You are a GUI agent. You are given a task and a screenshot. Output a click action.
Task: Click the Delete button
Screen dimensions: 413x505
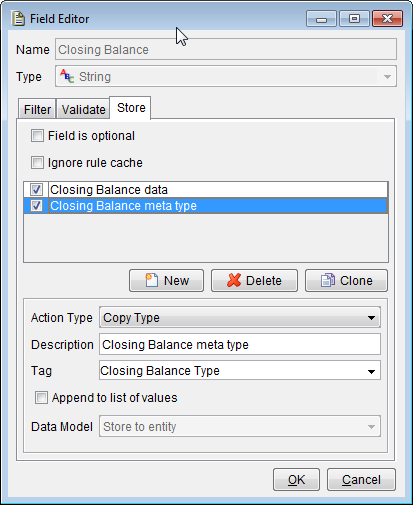point(254,281)
